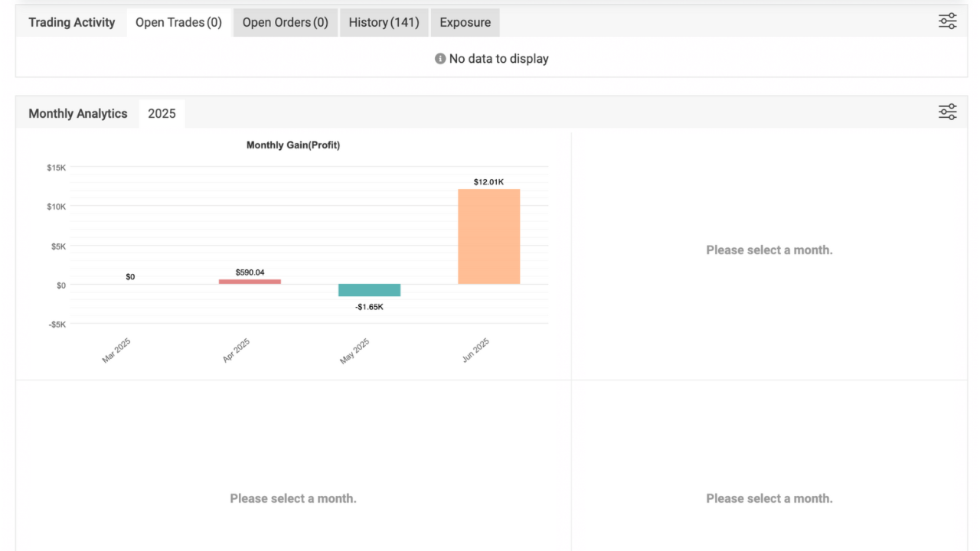Click the Mar 2025 axis label
Screen dimensions: 980x551
tap(117, 350)
